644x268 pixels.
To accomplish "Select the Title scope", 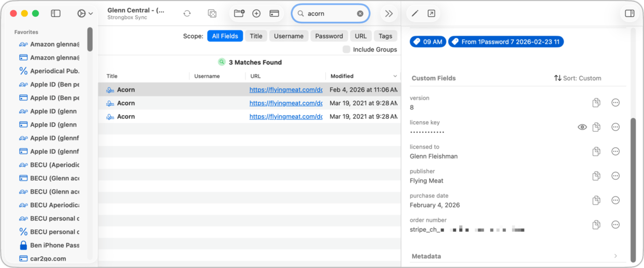I will pyautogui.click(x=256, y=36).
